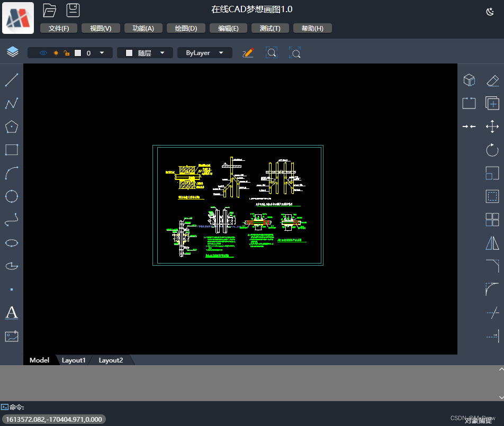Click the white layer color swatch
The width and height of the screenshot is (504, 426).
point(78,52)
